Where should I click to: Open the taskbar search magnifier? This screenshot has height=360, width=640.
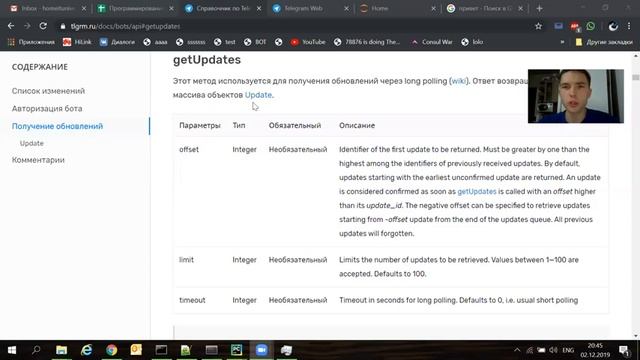pos(36,350)
